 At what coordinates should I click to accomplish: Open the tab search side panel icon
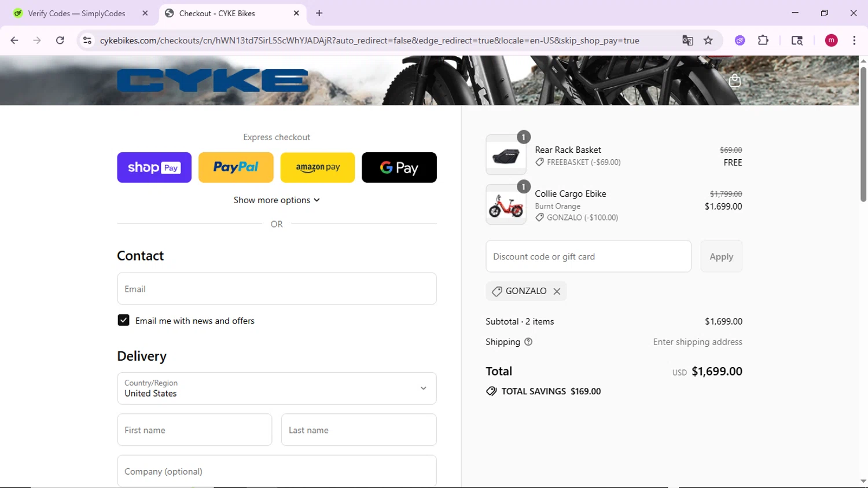pos(797,41)
